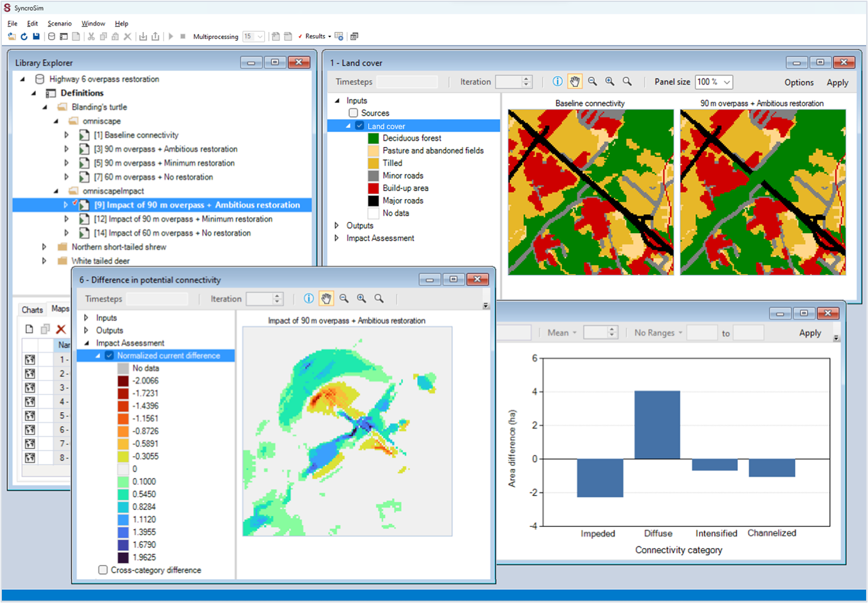Expand [1] Baseline connectivity scenario
The height and width of the screenshot is (603, 868).
[67, 135]
